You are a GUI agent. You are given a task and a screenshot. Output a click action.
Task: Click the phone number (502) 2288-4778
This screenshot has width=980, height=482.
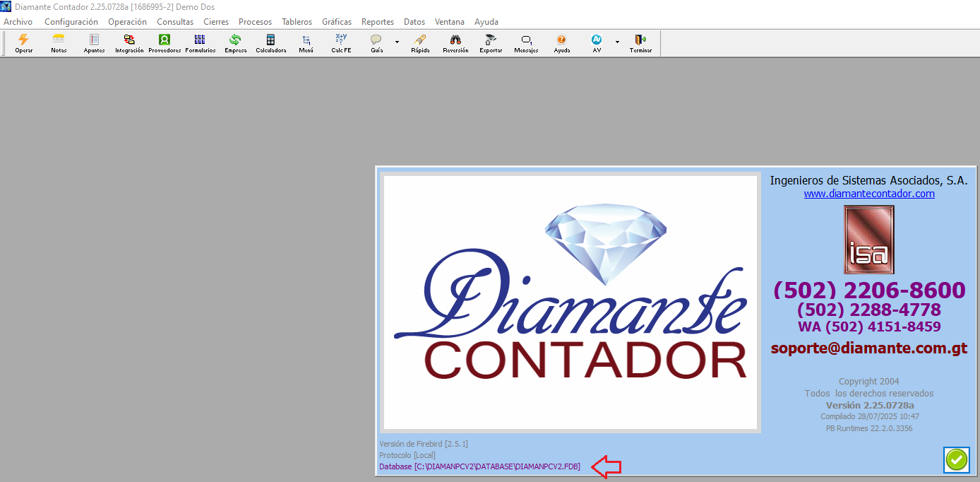point(869,310)
